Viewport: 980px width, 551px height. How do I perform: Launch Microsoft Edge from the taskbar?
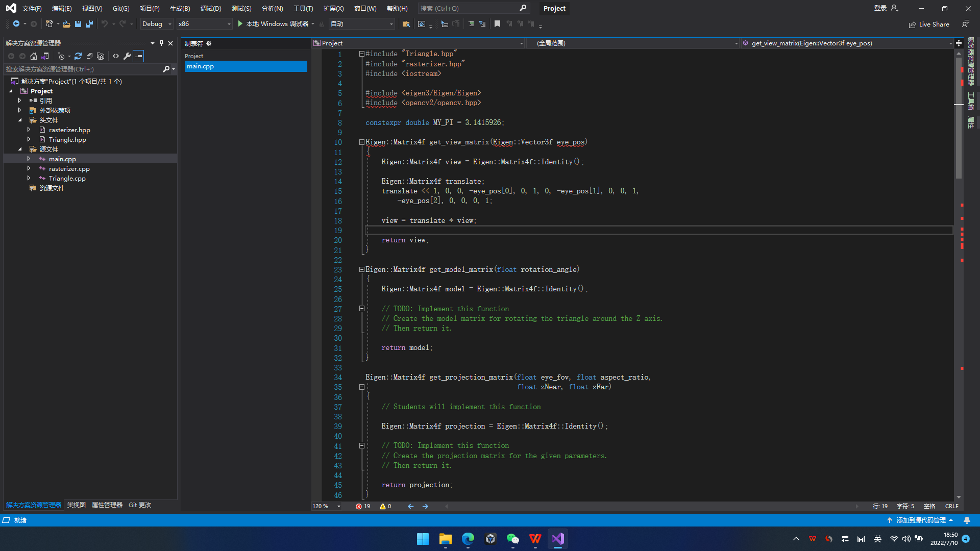[x=468, y=539]
